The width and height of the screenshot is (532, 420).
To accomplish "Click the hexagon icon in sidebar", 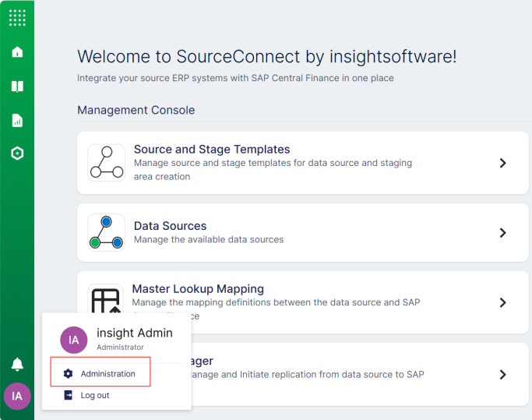I will (17, 154).
